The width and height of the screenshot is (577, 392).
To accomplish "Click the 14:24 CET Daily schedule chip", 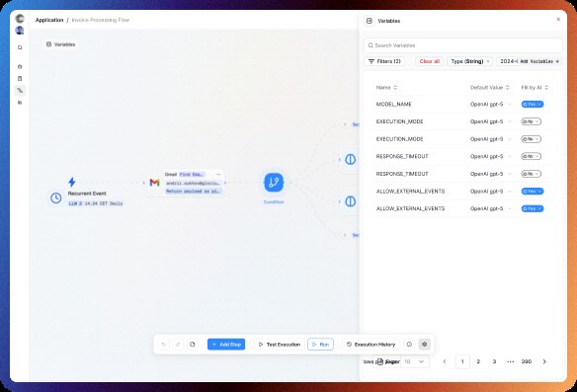I will click(96, 203).
